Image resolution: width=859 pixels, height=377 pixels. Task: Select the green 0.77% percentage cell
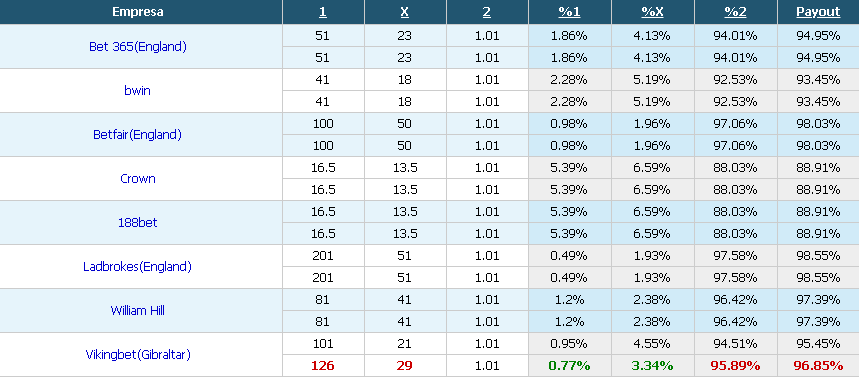point(569,365)
